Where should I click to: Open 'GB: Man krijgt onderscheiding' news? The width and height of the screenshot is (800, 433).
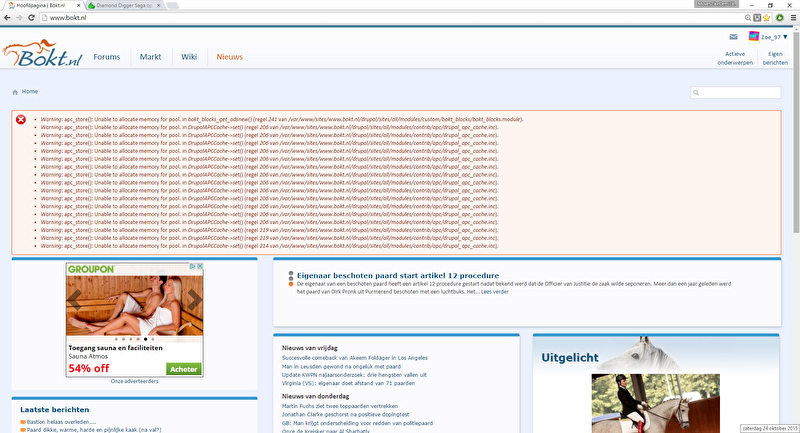(357, 423)
